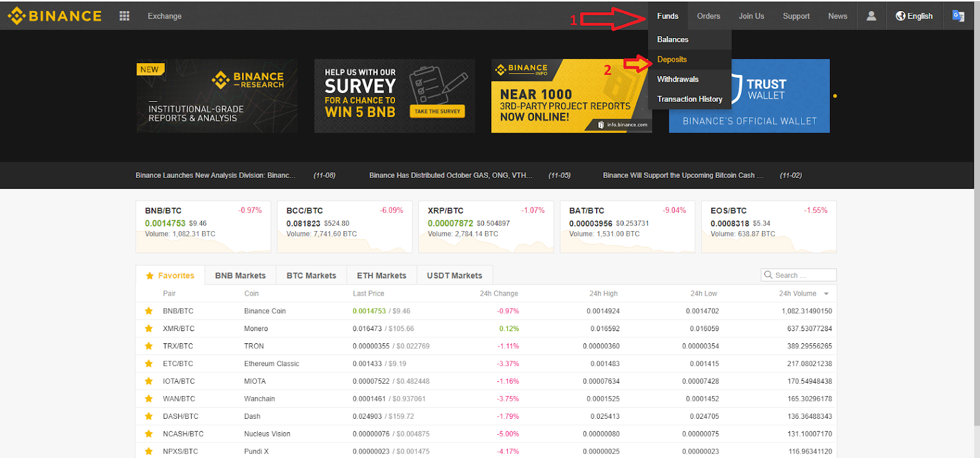980x458 pixels.
Task: Open the BNB/BTC ticker card
Action: tap(203, 227)
